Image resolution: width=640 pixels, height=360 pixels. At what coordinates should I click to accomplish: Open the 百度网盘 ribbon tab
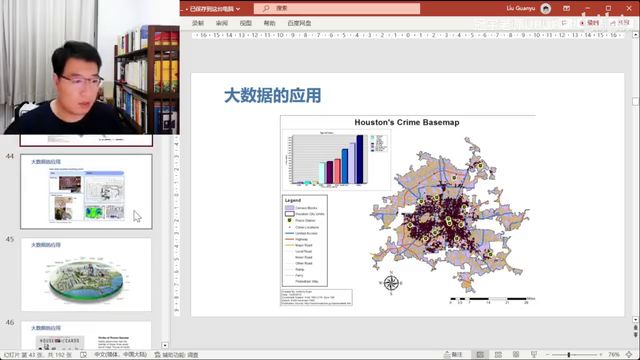299,23
